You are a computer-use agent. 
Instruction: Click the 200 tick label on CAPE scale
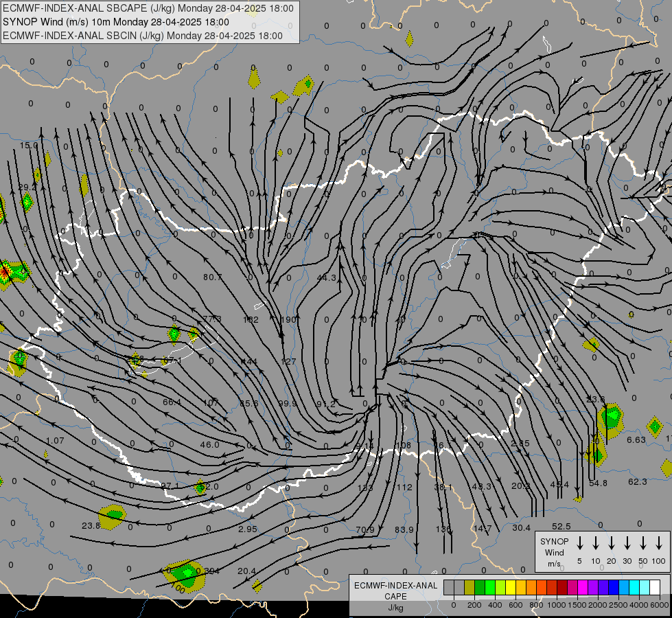[x=474, y=605]
